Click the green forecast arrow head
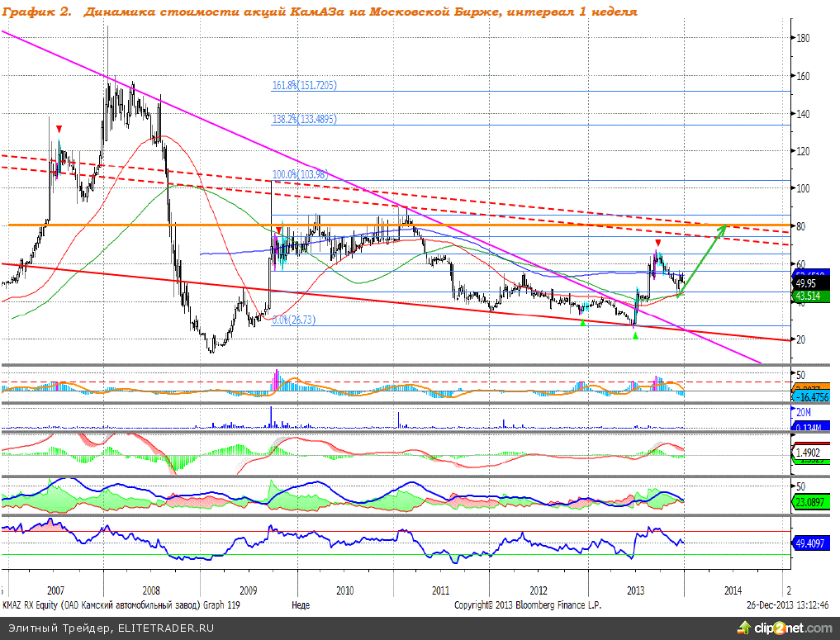840x640 pixels. (x=723, y=229)
